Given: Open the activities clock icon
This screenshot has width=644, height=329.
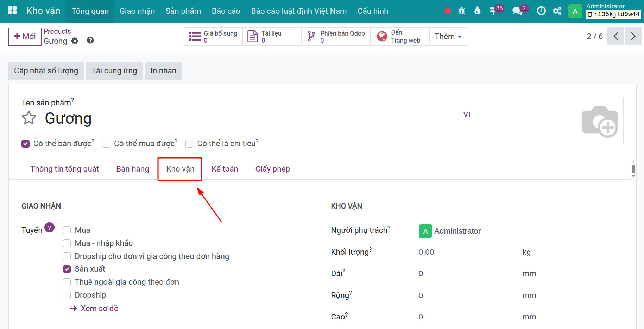Looking at the screenshot, I should pyautogui.click(x=541, y=11).
